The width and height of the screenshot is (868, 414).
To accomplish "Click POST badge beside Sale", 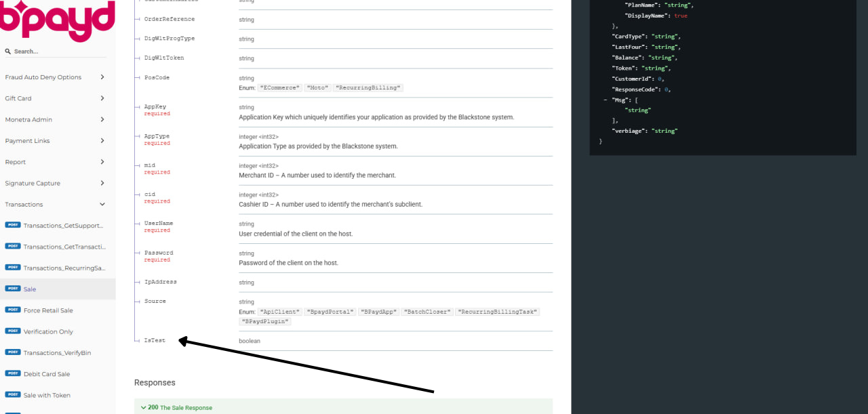I will [x=13, y=289].
